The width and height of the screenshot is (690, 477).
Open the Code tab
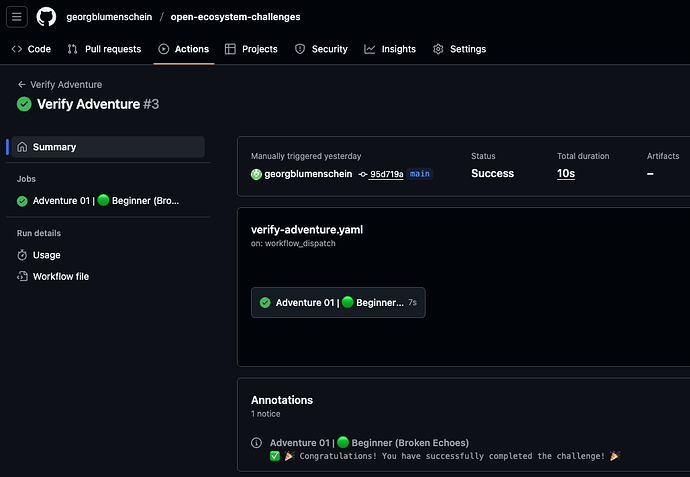coord(31,49)
